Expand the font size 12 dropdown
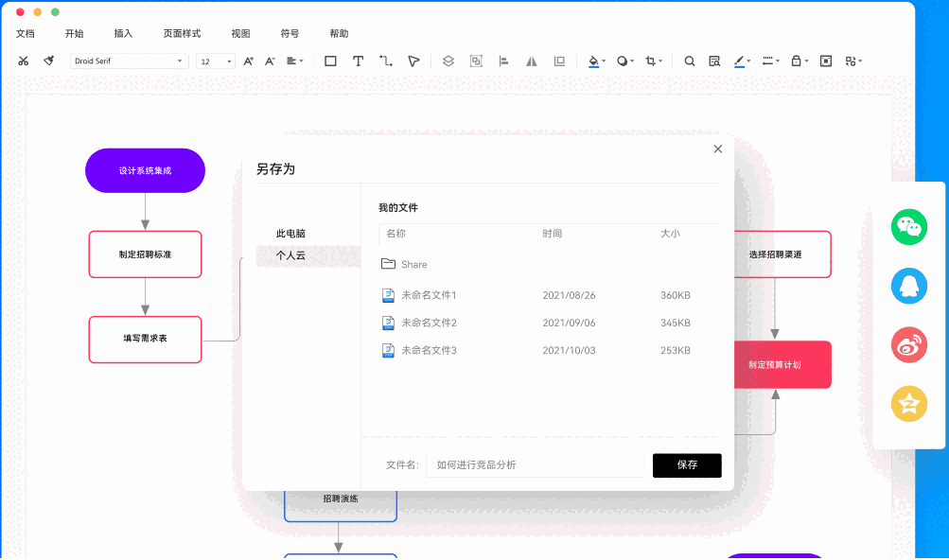The image size is (949, 560). 216,61
